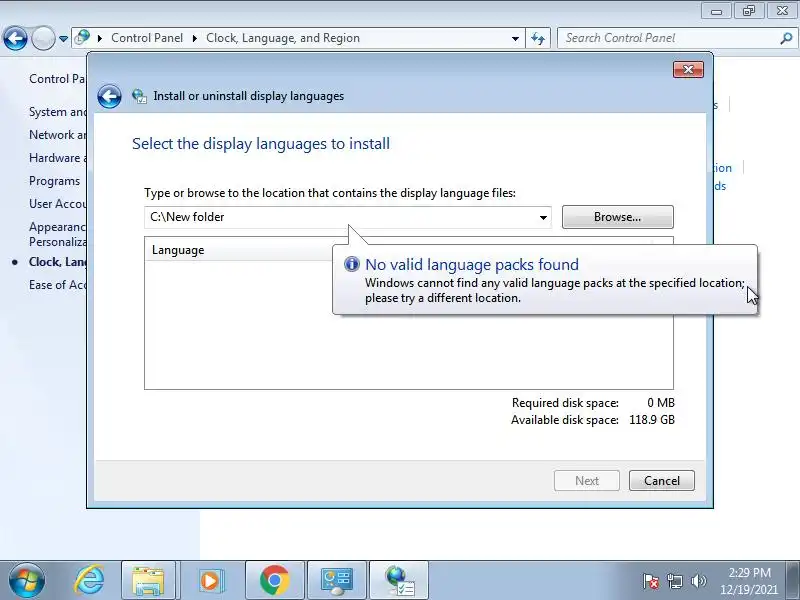Viewport: 800px width, 600px height.
Task: Click the display languages globe icon in title
Action: (139, 96)
